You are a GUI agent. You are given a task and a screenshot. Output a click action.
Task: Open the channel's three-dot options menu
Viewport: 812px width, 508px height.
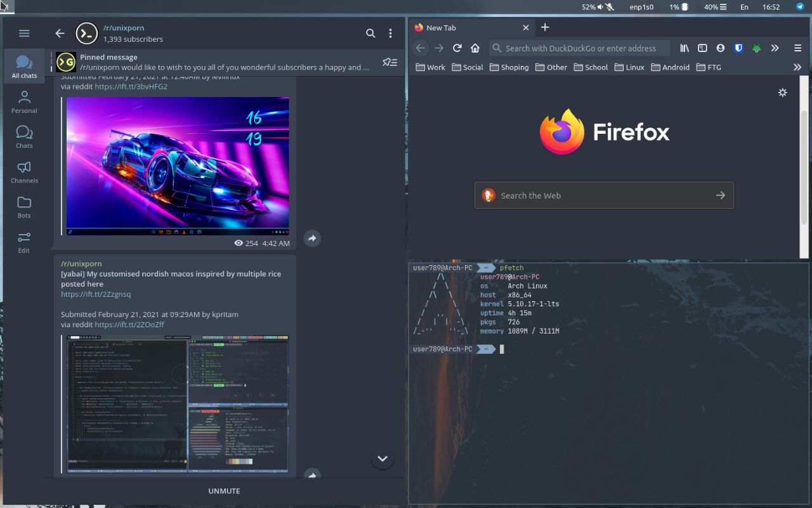[390, 33]
